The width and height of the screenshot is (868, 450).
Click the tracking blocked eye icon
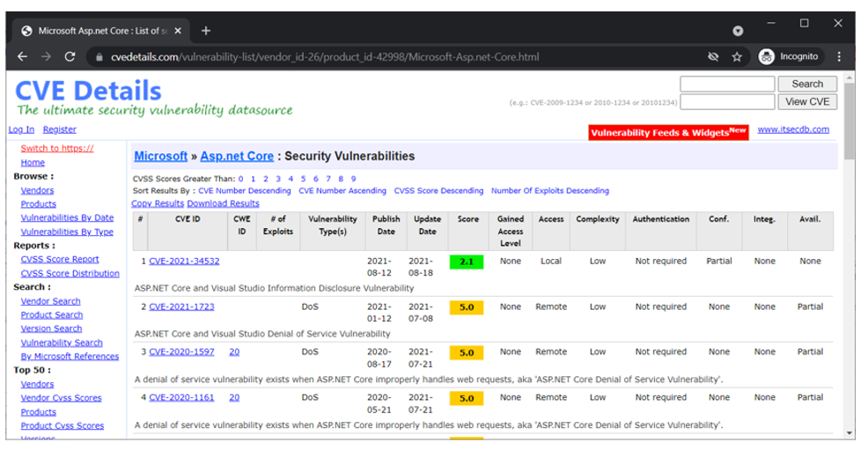[713, 56]
